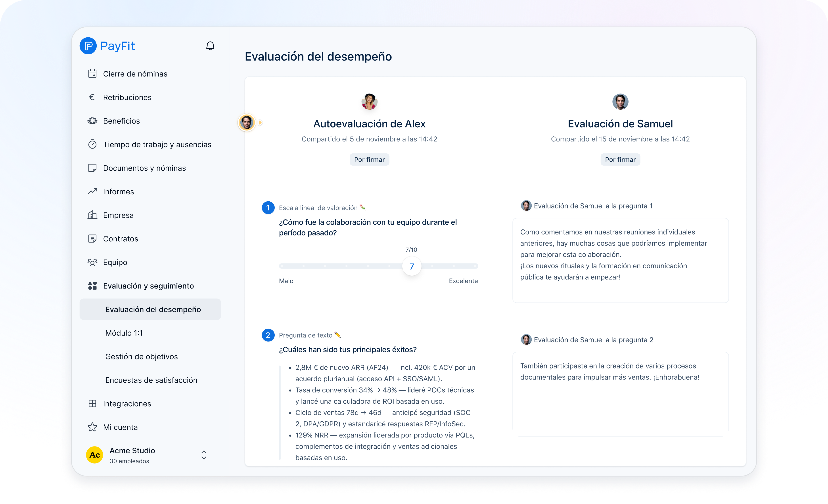Click the PayFit logo icon
The height and width of the screenshot is (504, 828).
coord(88,46)
